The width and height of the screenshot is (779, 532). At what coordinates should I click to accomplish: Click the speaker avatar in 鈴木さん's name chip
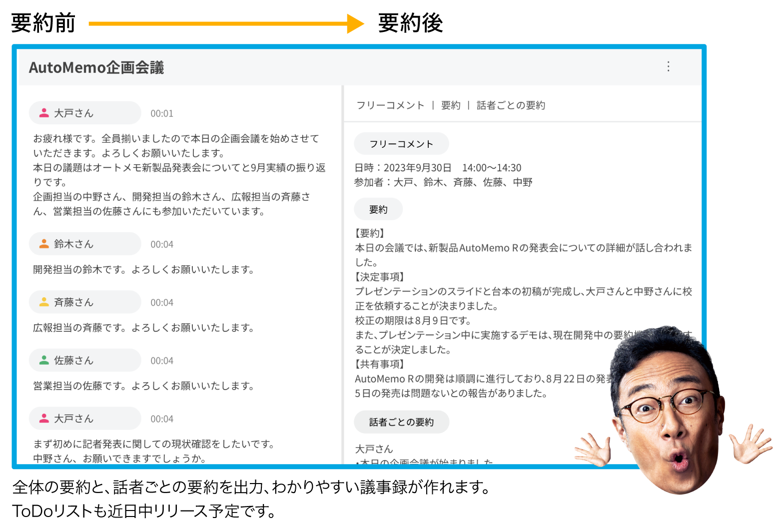tap(45, 243)
